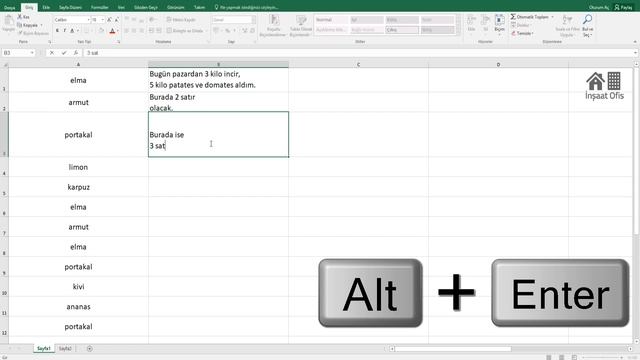Viewport: 640px width, 360px height.
Task: Select the Sayfa1 sheet tab
Action: point(44,349)
